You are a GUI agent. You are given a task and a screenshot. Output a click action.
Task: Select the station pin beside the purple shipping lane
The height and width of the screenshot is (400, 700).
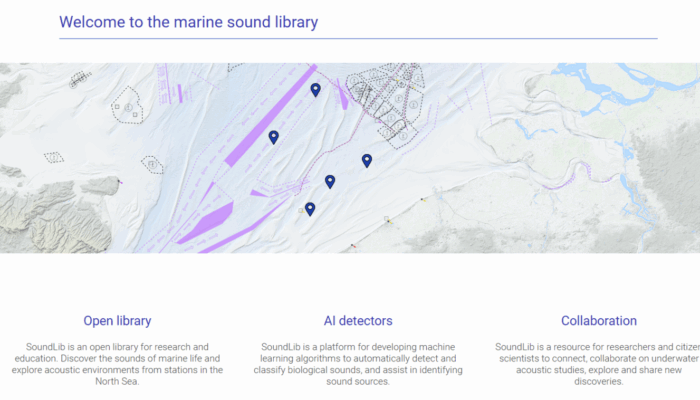tap(274, 137)
